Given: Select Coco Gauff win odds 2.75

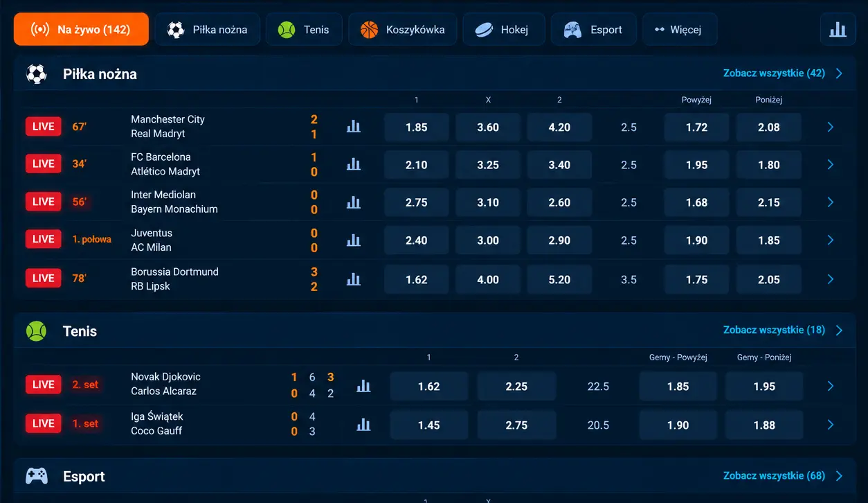Looking at the screenshot, I should tap(516, 425).
